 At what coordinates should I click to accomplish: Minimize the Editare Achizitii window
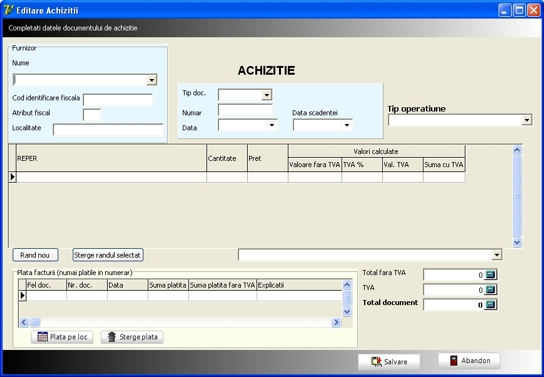click(x=505, y=10)
